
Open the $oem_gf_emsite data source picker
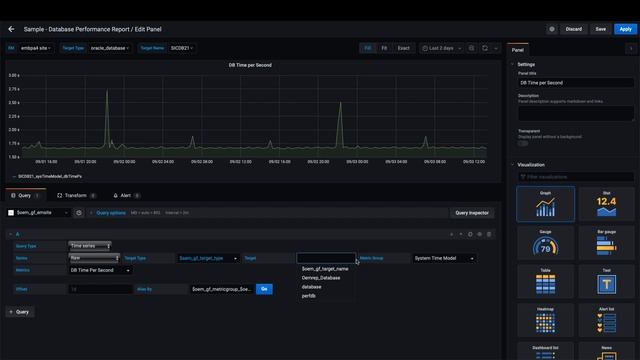(x=38, y=213)
